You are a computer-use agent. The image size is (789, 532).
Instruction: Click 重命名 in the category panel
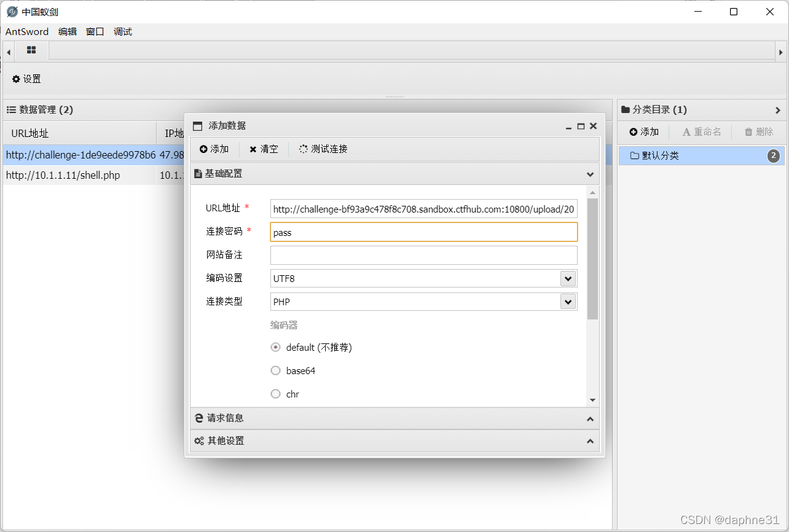(702, 132)
